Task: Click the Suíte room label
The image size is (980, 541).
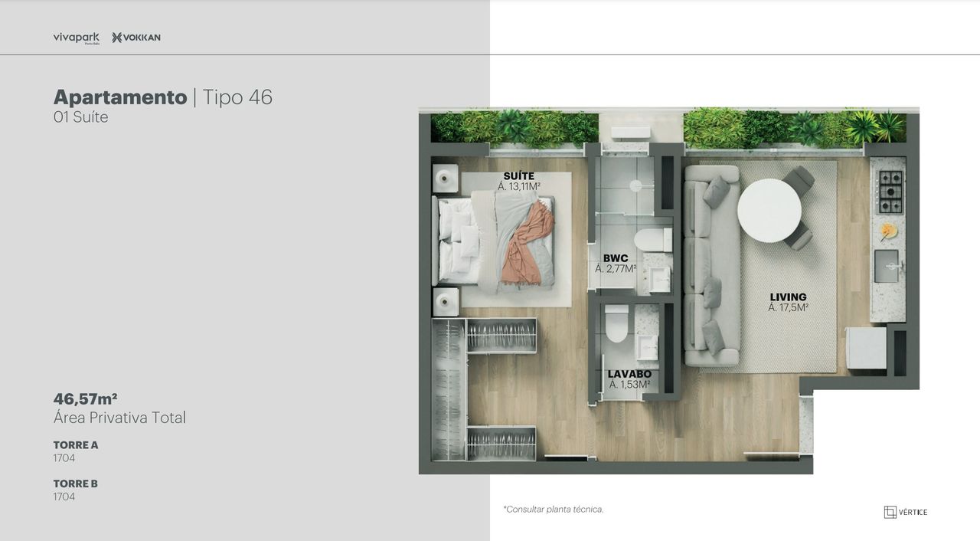Action: tap(518, 176)
